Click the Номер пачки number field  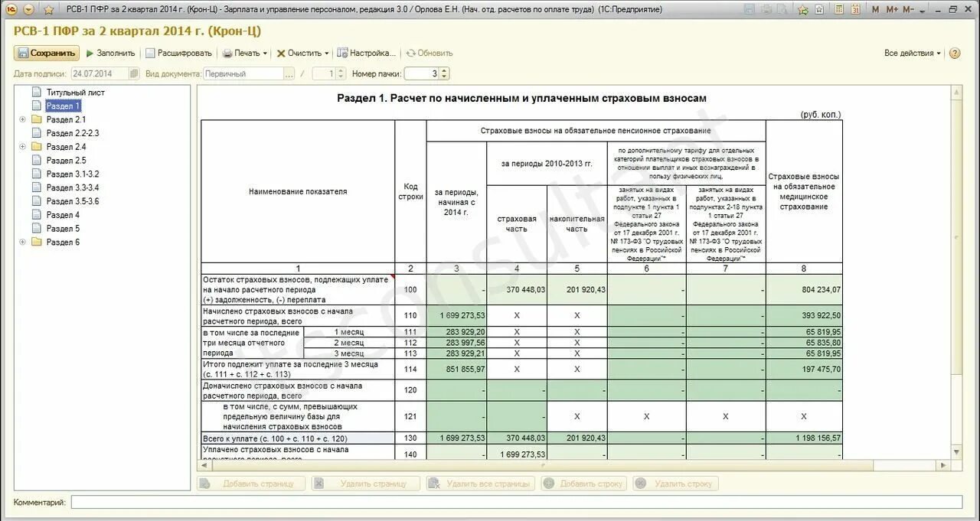click(x=421, y=73)
